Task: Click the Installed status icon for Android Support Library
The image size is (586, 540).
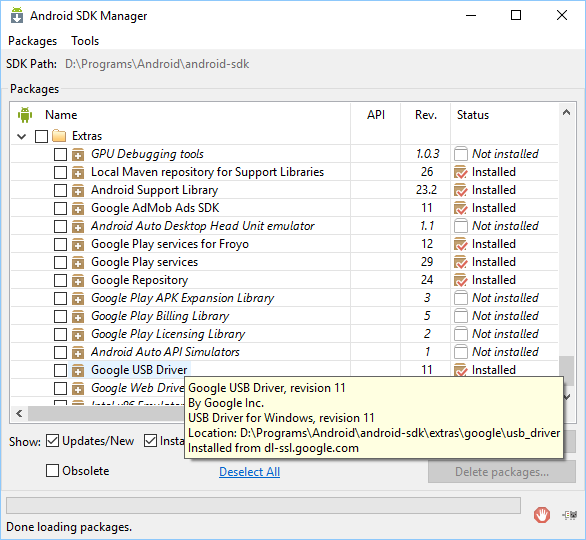Action: [460, 190]
